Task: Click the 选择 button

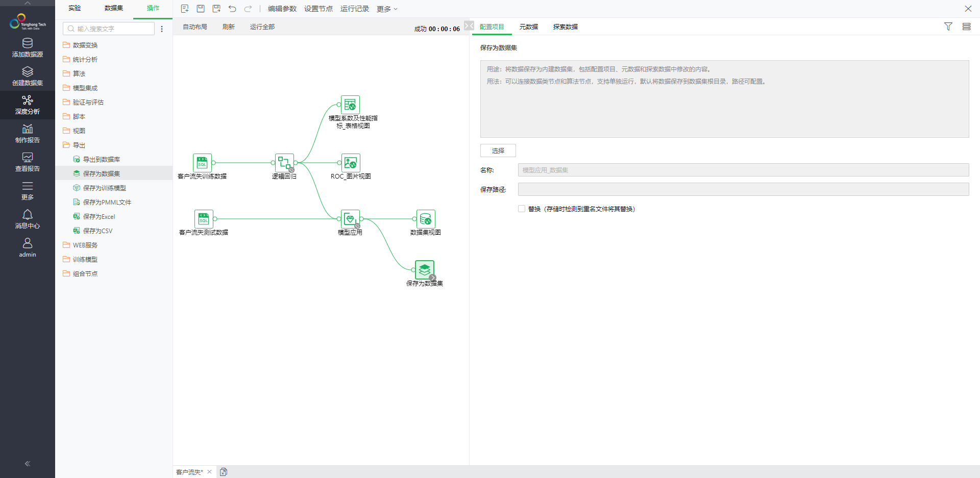Action: (498, 150)
